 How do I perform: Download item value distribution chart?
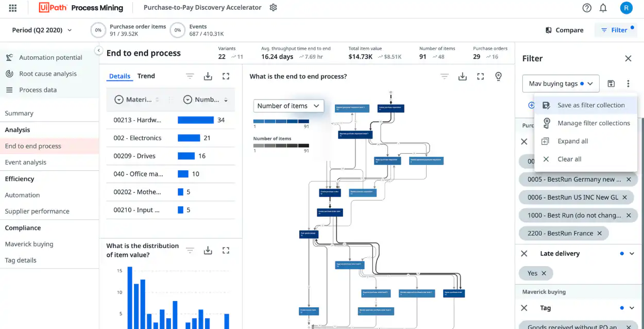pyautogui.click(x=208, y=251)
